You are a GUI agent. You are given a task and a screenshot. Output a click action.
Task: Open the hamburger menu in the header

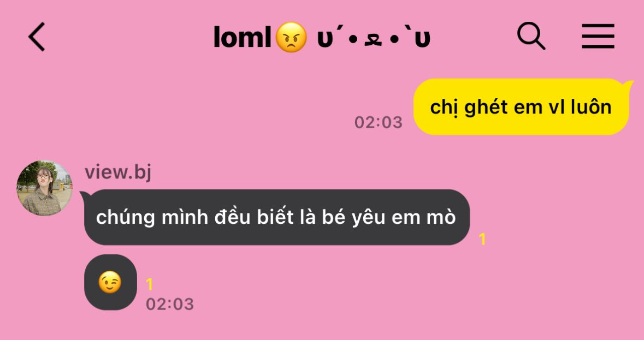click(x=598, y=36)
